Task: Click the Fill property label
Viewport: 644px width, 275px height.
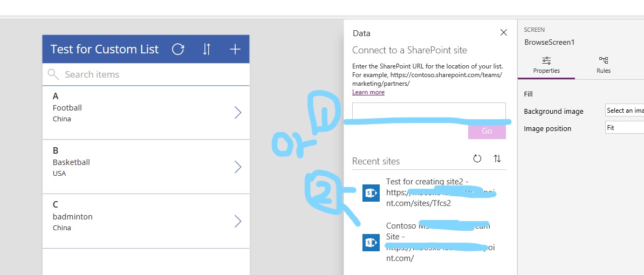Action: (x=528, y=94)
